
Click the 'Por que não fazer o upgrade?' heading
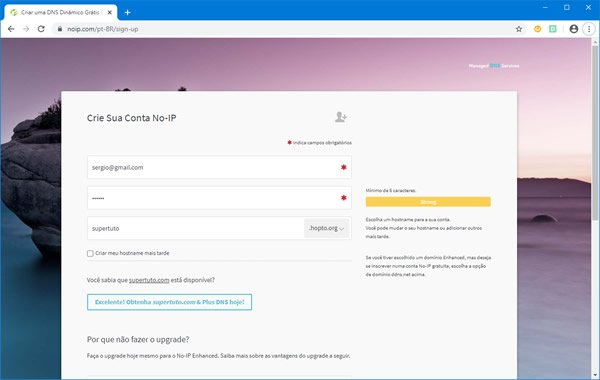coord(138,339)
